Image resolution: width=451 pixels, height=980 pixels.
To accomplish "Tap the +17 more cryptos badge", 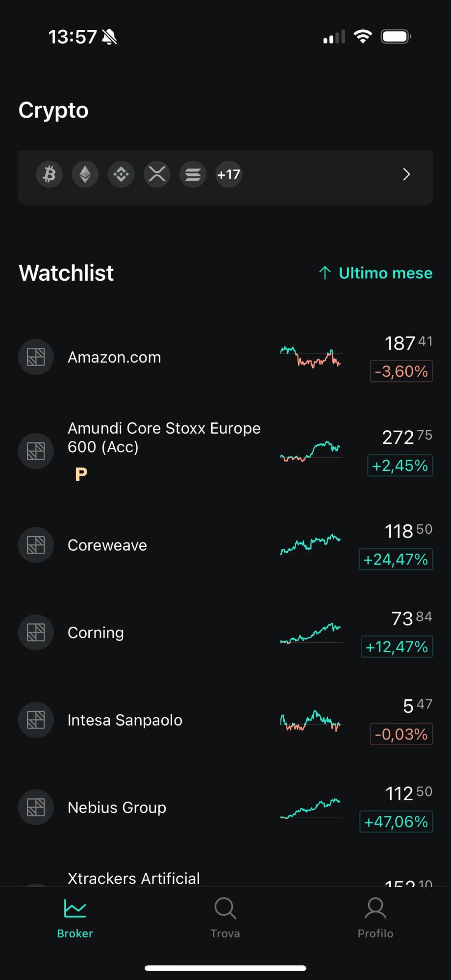I will tap(228, 174).
